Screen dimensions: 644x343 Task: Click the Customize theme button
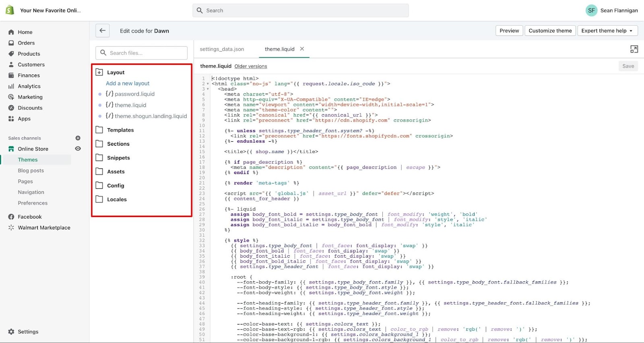point(550,31)
